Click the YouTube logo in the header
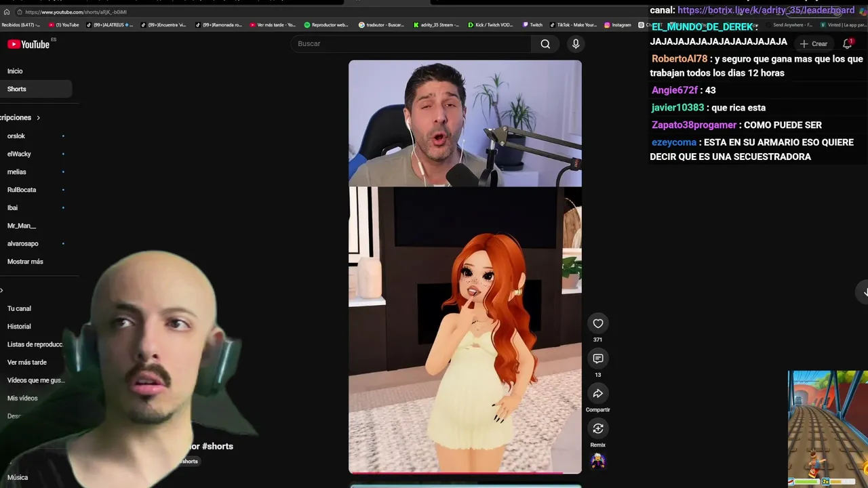The height and width of the screenshot is (488, 868). point(28,44)
